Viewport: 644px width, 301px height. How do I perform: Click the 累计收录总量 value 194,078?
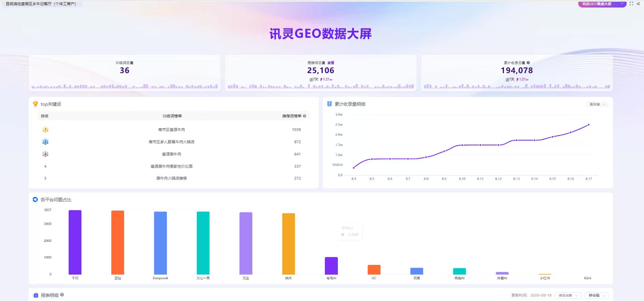point(517,70)
